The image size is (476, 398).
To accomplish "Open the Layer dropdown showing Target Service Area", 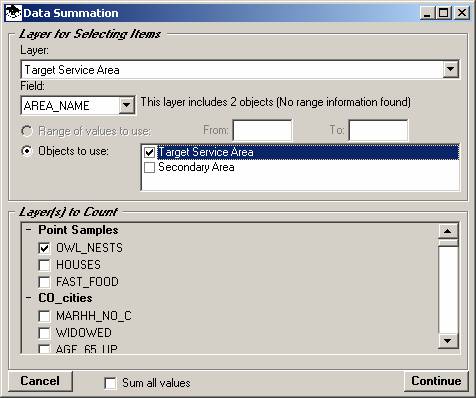I will 450,69.
